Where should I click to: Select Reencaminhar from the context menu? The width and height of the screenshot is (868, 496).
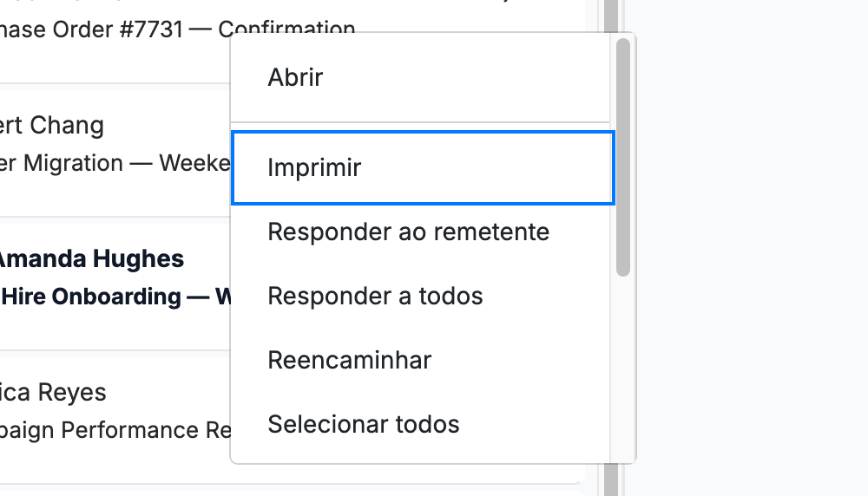[x=421, y=361]
